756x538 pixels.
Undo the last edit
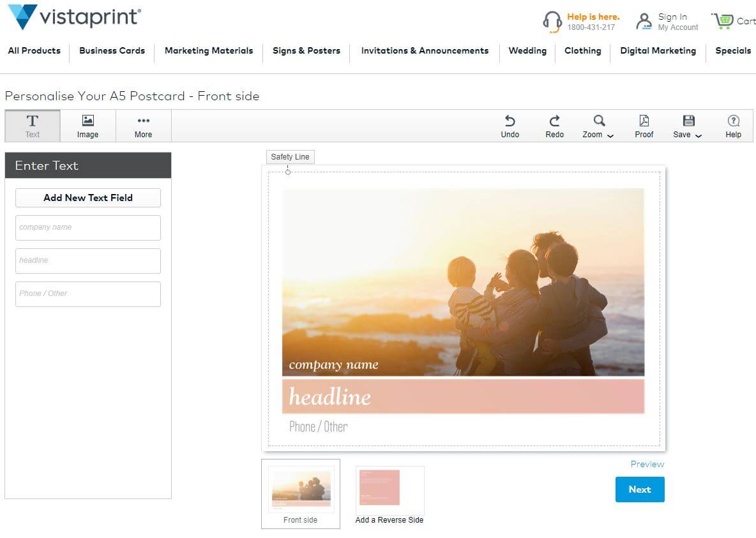(x=510, y=126)
